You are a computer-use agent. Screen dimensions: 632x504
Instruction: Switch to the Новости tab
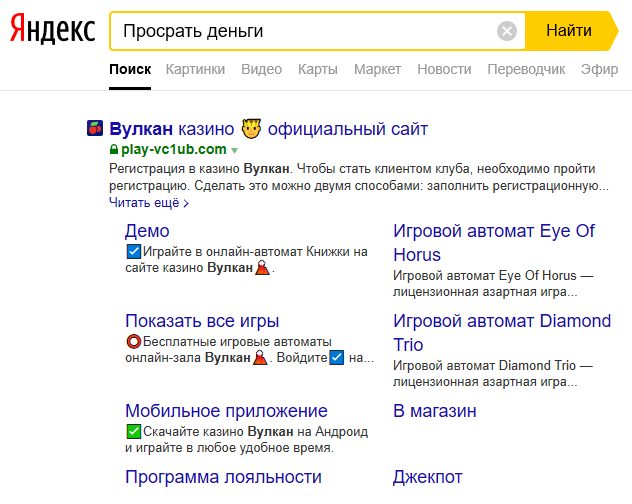(444, 69)
